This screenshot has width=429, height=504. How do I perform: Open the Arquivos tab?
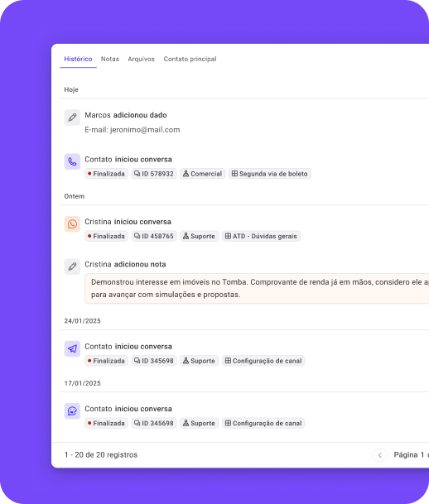141,59
